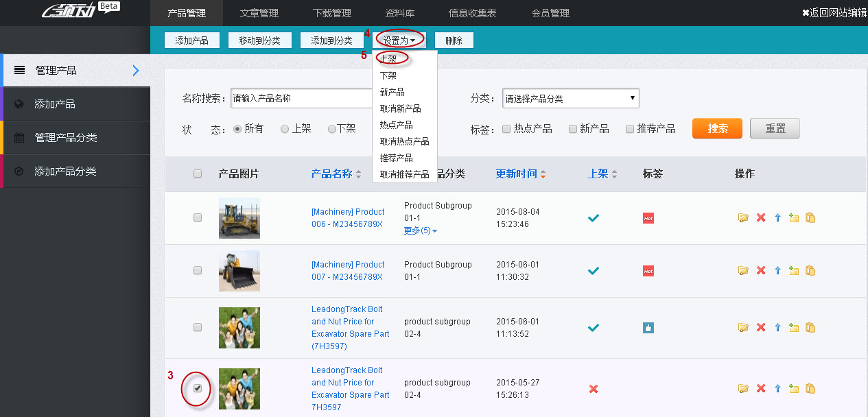Enable the 热点产品 tag checkbox

point(506,128)
